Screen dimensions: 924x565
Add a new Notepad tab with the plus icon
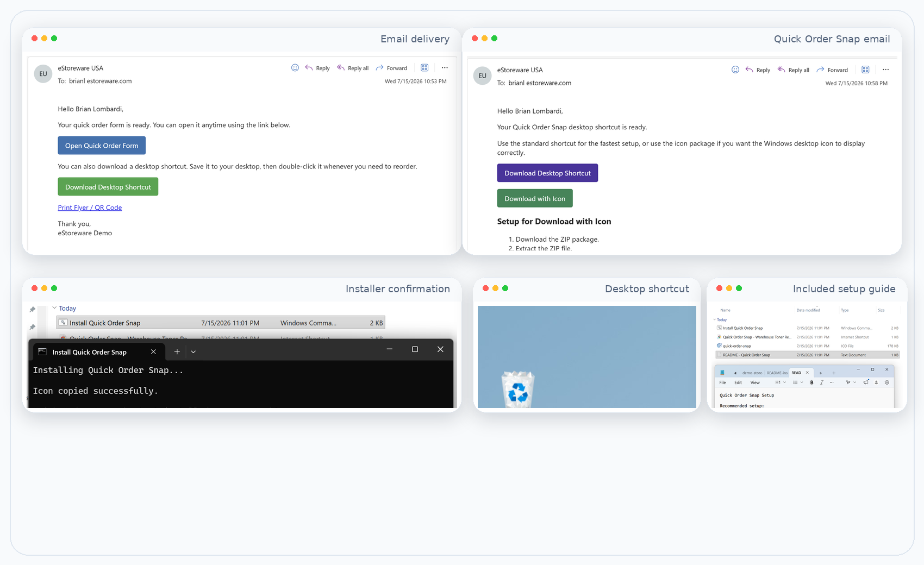[834, 373]
